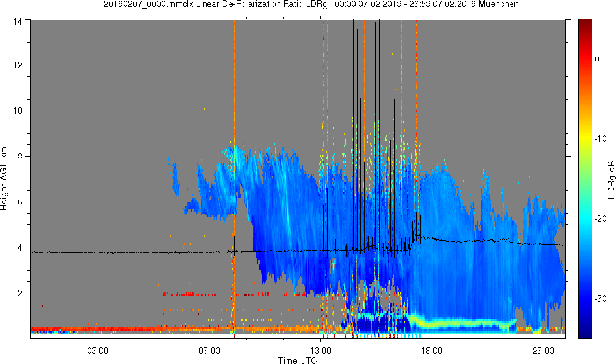This screenshot has height=364, width=616.
Task: Click the colorbar value -10 label
Action: 600,139
